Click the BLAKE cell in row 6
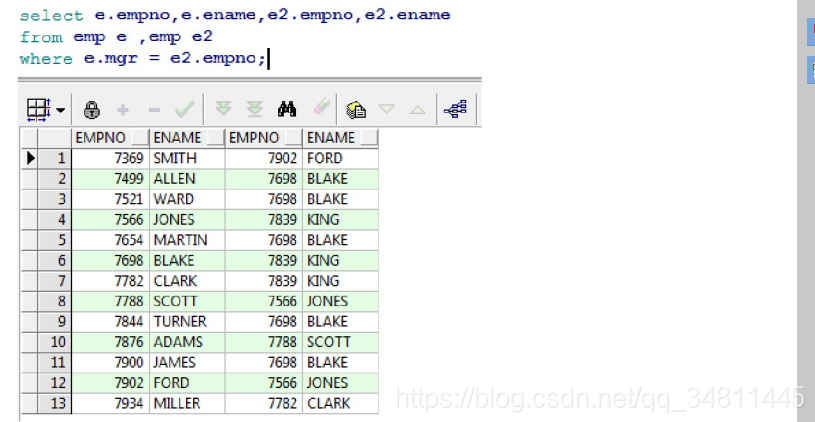The image size is (815, 422). click(187, 260)
